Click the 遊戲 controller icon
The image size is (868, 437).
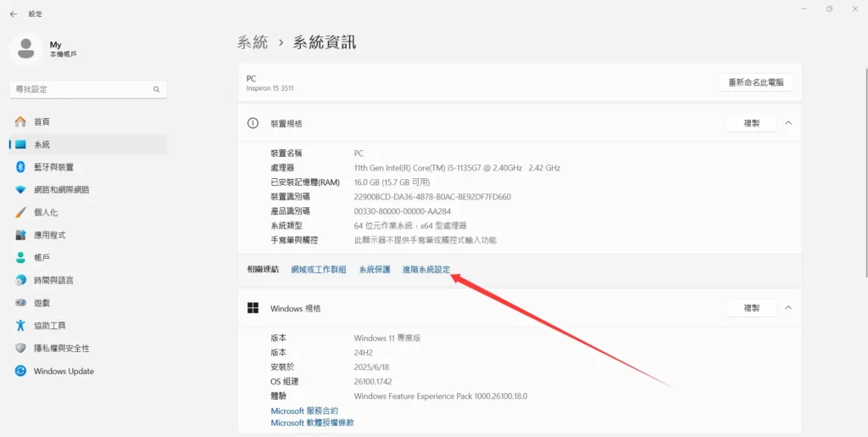coord(20,303)
